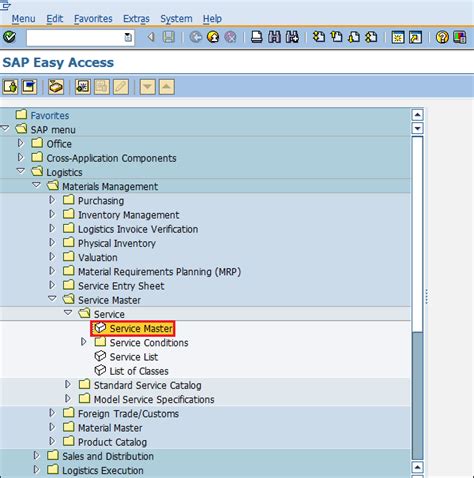474x478 pixels.
Task: Click the Move Favorites Down arrow icon
Action: 148,87
